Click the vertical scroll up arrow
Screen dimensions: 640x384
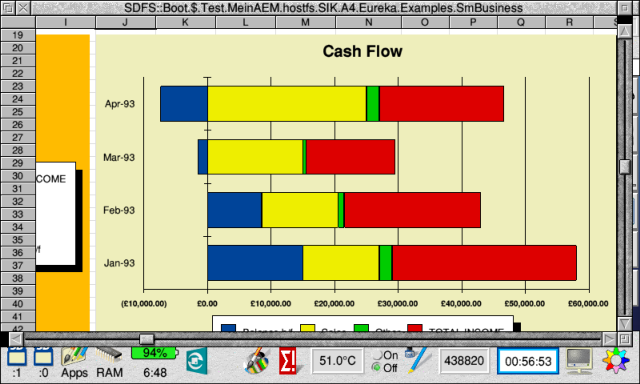624,31
